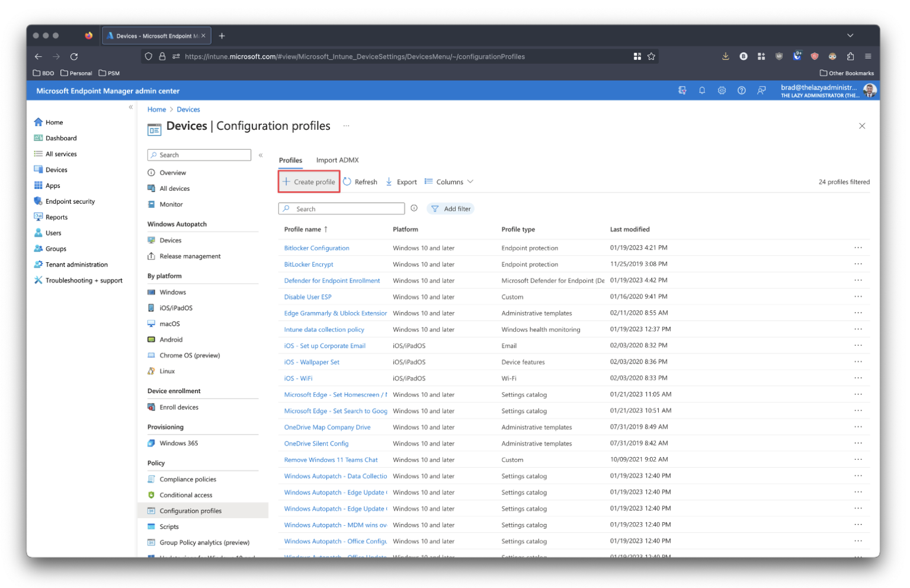Open Other Bookmarks folder

coord(847,73)
